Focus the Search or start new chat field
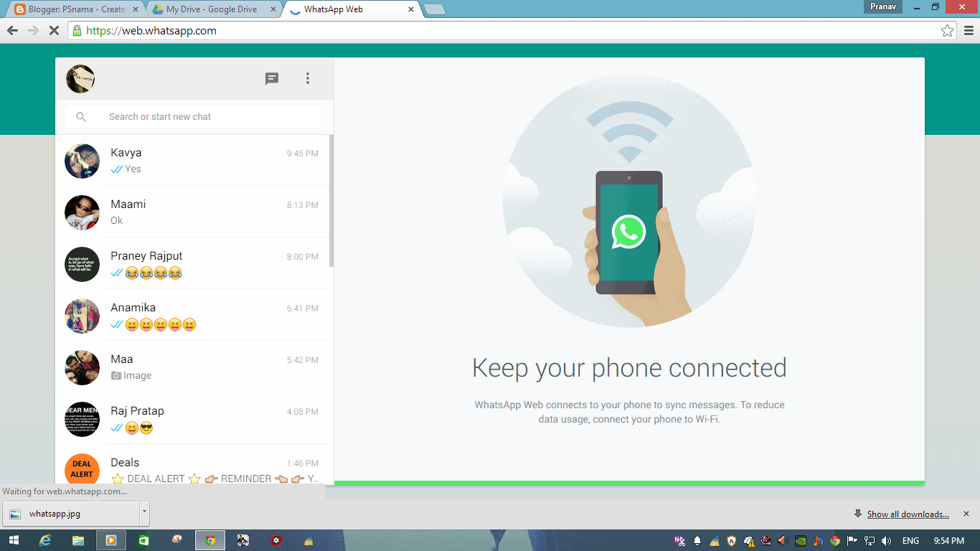Image resolution: width=980 pixels, height=551 pixels. tap(193, 117)
